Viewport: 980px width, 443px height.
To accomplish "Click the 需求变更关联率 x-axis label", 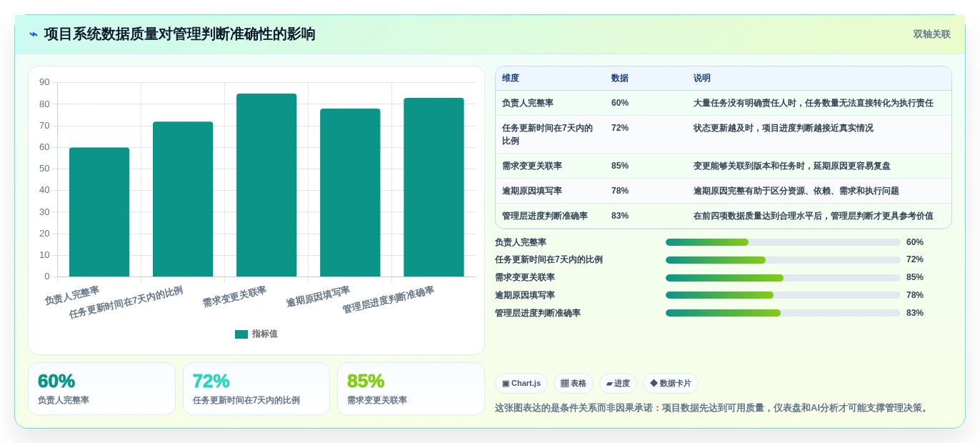I will pyautogui.click(x=234, y=297).
